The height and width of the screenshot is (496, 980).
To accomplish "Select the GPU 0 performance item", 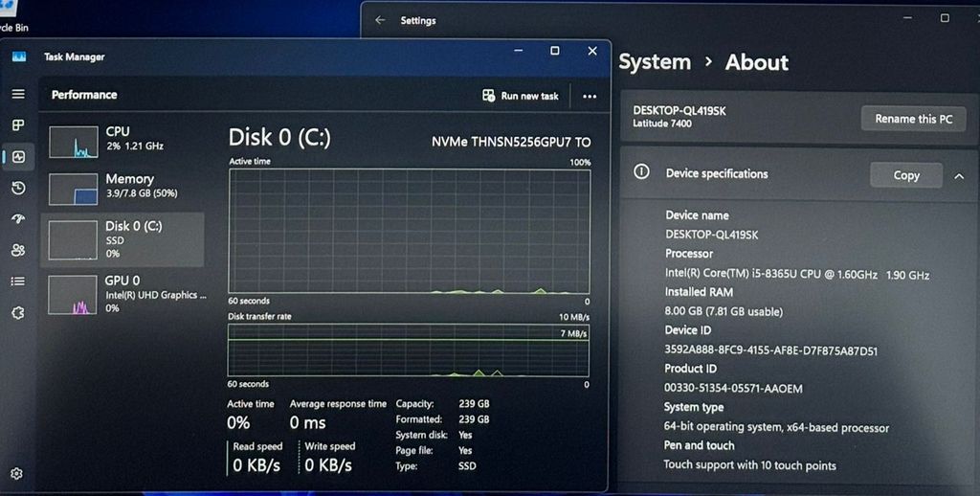I will (122, 294).
